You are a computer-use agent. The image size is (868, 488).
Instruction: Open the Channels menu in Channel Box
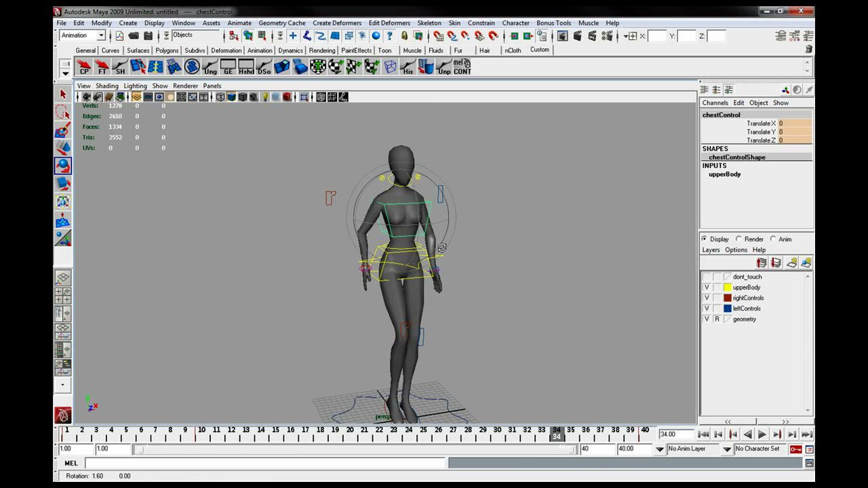click(x=715, y=103)
